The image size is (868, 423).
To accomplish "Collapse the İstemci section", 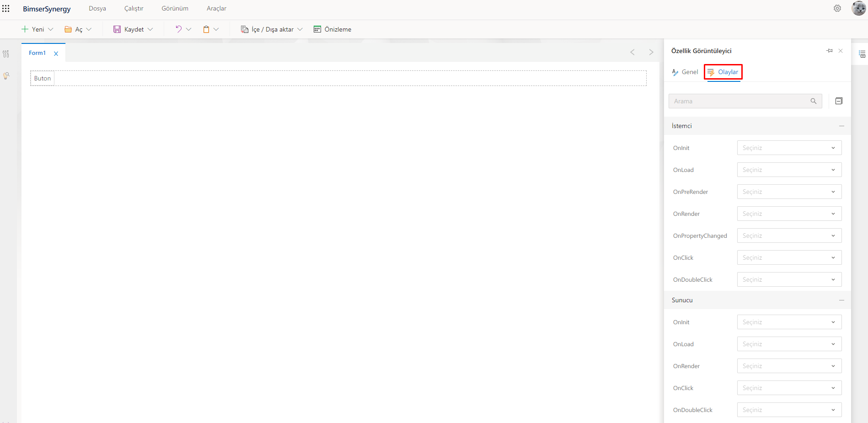I will click(x=841, y=126).
